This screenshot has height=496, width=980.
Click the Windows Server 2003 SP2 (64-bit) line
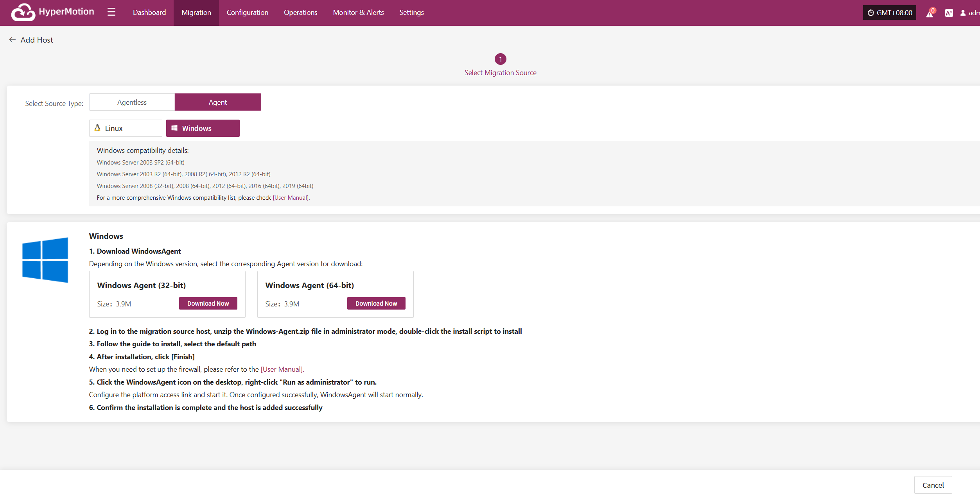click(x=141, y=163)
